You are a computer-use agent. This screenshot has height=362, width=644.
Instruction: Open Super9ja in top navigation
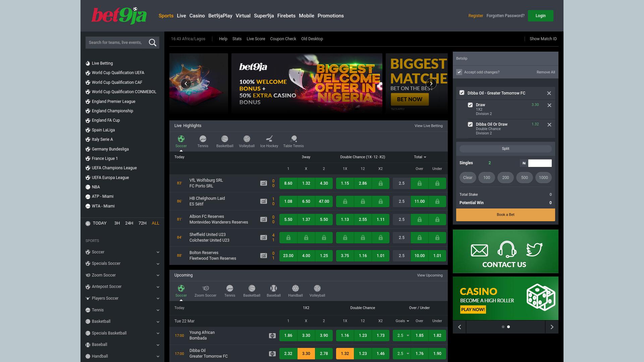tap(264, 16)
